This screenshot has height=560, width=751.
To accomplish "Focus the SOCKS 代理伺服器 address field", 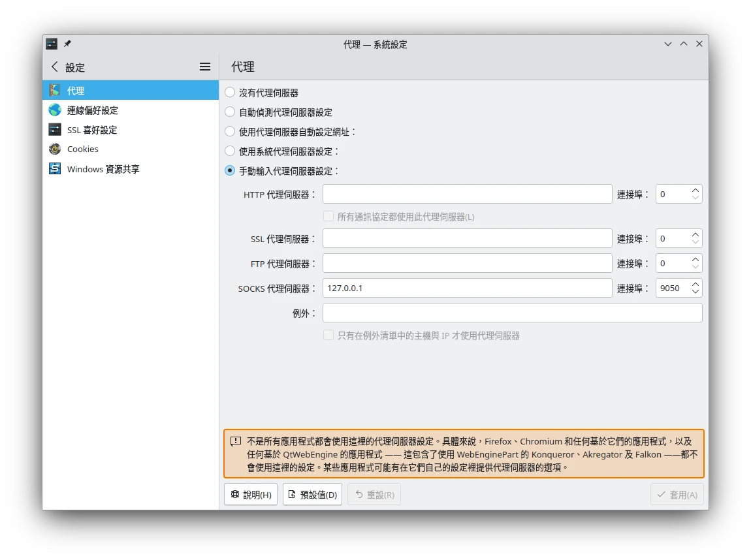I will [x=467, y=288].
